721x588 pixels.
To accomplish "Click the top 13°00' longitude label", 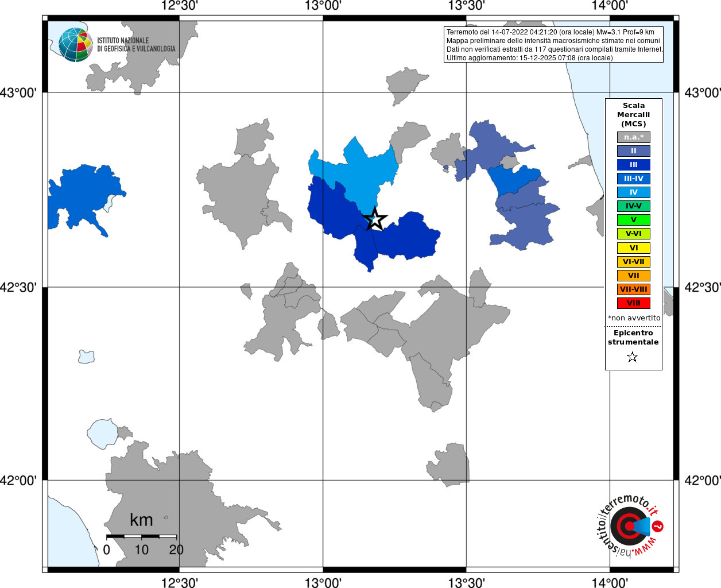I will [x=323, y=6].
